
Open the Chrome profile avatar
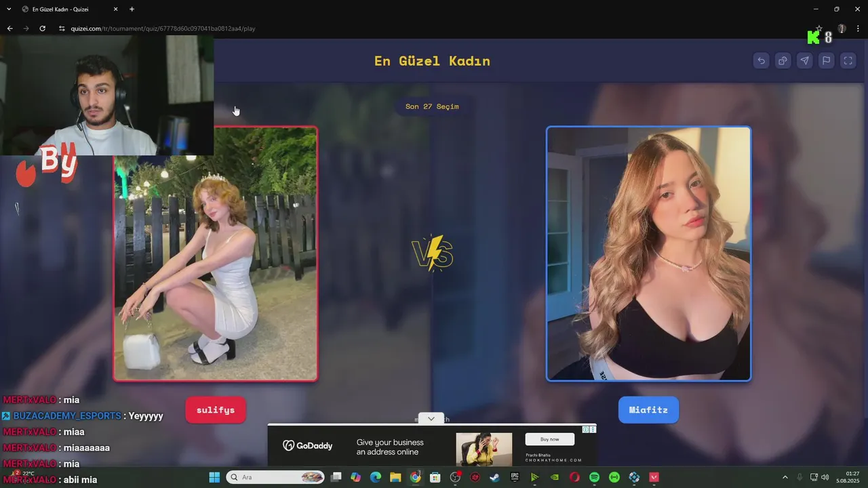pos(842,28)
